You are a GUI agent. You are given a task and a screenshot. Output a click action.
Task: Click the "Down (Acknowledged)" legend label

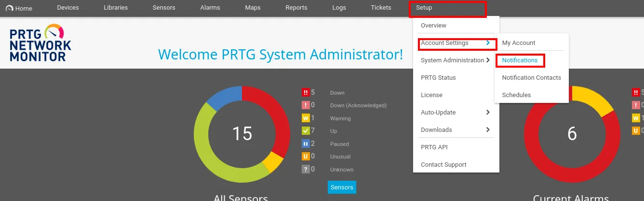[x=358, y=105]
